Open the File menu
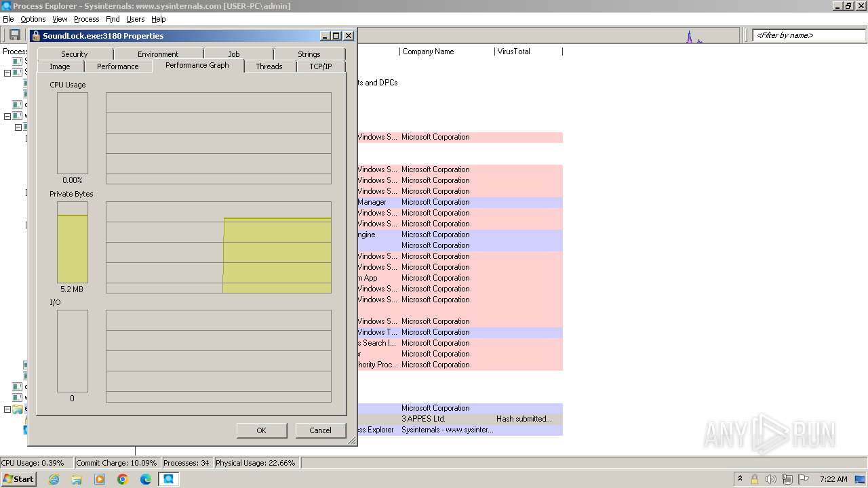868x488 pixels. click(x=8, y=19)
